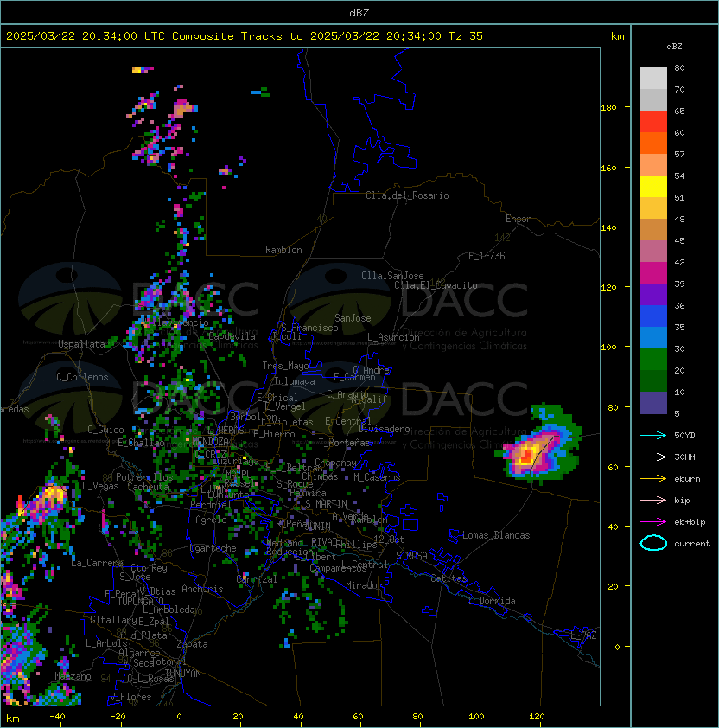
Task: Click the '50YD' legend label
Action: point(684,436)
